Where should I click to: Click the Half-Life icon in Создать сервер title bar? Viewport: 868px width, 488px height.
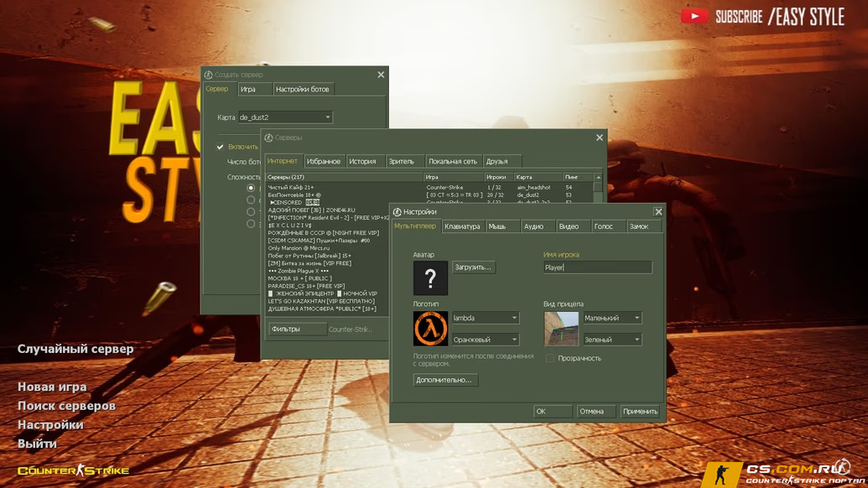tap(208, 75)
